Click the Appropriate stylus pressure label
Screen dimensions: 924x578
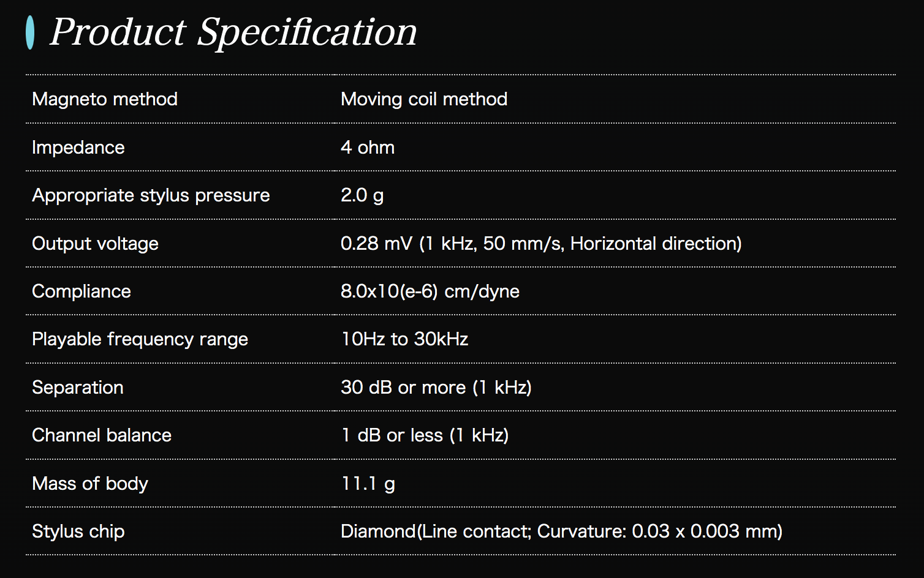(151, 195)
